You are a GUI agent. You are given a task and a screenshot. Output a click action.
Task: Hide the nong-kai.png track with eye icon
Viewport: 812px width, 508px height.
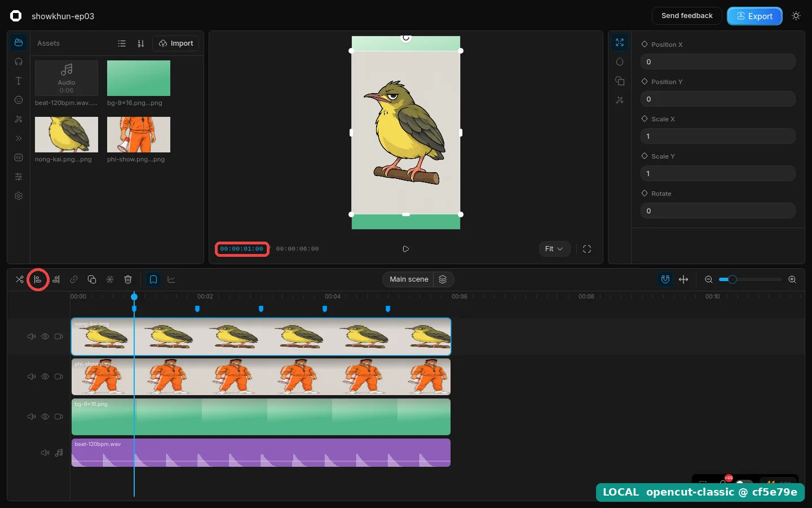click(x=45, y=336)
